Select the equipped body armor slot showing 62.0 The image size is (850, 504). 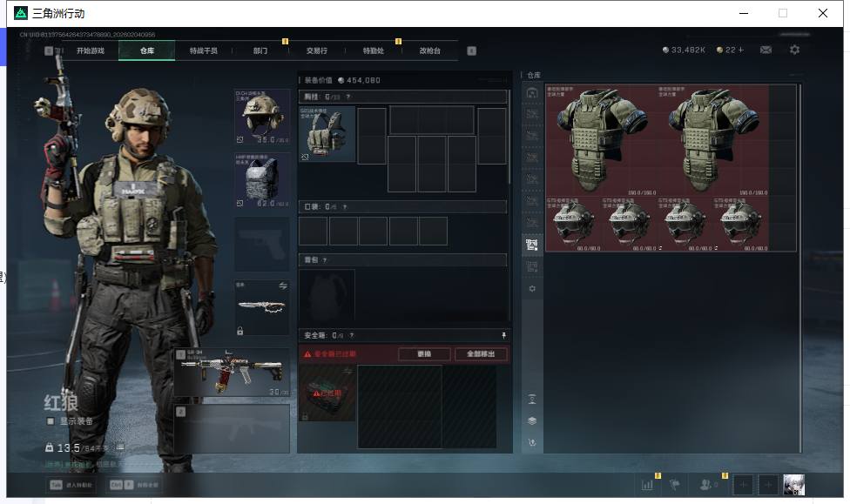coord(262,180)
